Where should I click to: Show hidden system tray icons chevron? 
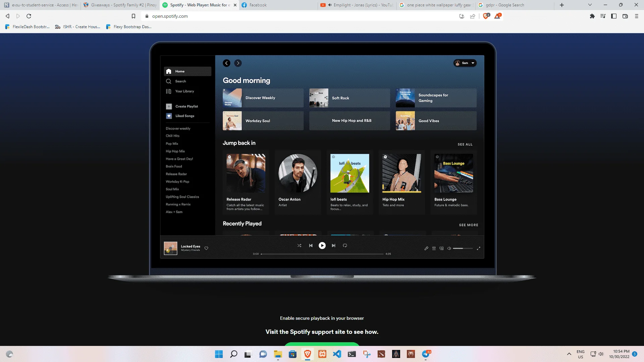[x=569, y=354]
